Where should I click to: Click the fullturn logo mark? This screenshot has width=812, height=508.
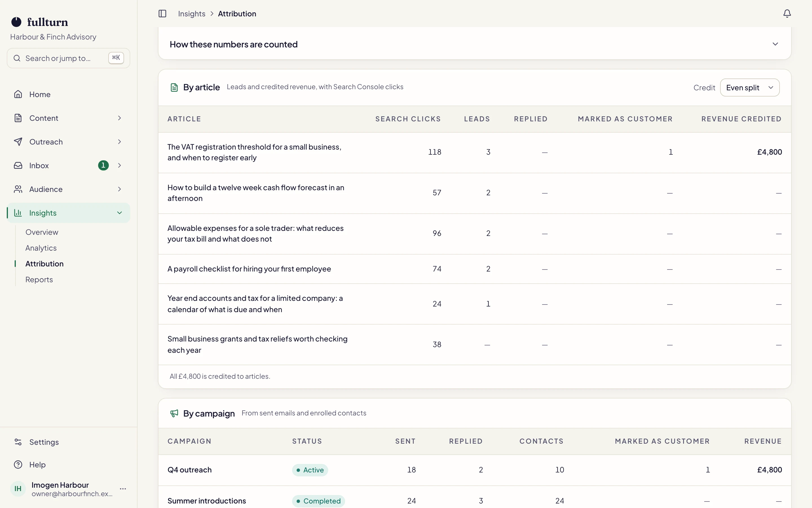(x=16, y=22)
